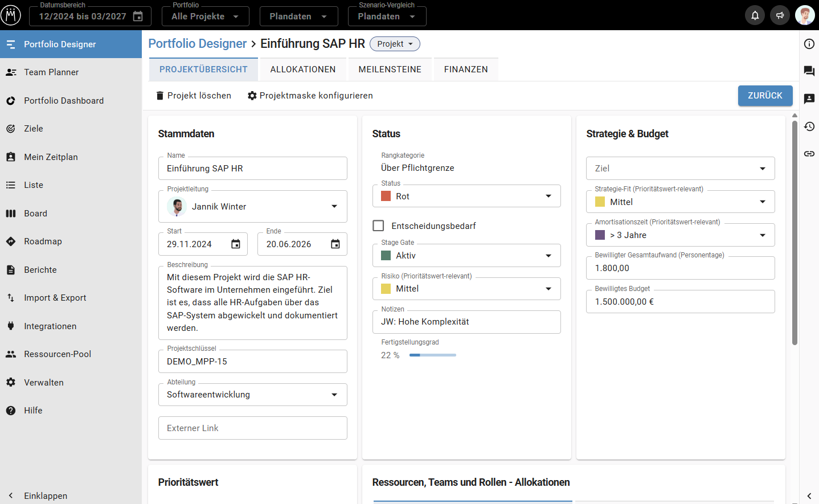Screen dimensions: 819x504
Task: Select Portfolio Designer in sidebar
Action: point(71,44)
